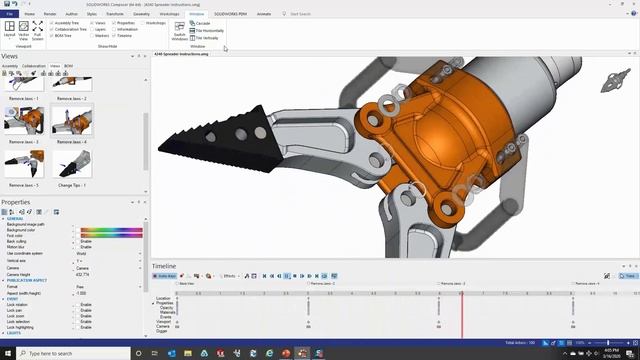Screen dimensions: 640x360
Task: Select the Assembly tab in left pane
Action: pos(10,66)
